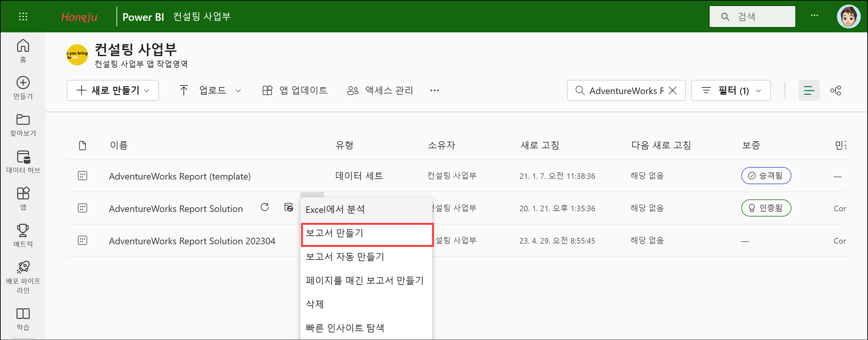The height and width of the screenshot is (340, 868).
Task: Click 컨설팅 사업부 in the top header
Action: point(202,17)
